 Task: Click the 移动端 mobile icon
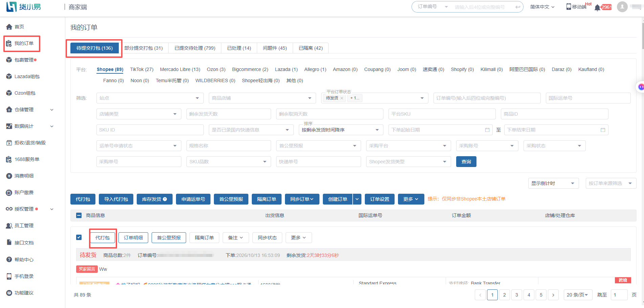coord(569,7)
